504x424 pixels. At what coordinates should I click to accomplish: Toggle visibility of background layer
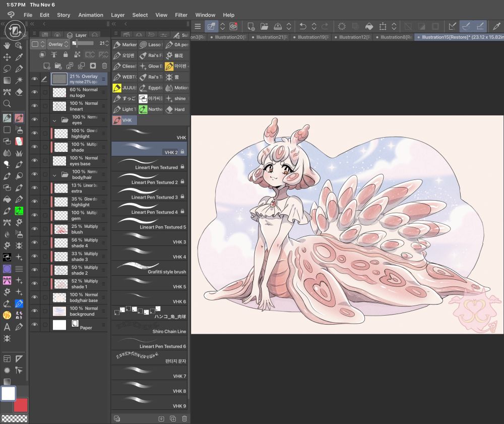tap(34, 311)
